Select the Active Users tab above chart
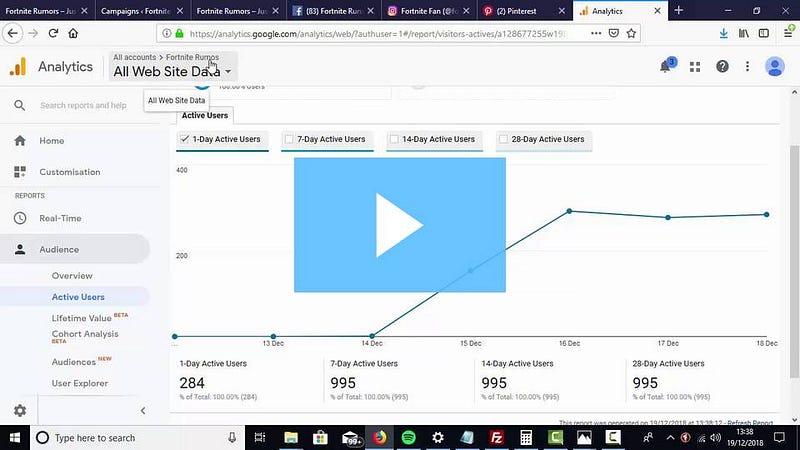 click(x=205, y=115)
